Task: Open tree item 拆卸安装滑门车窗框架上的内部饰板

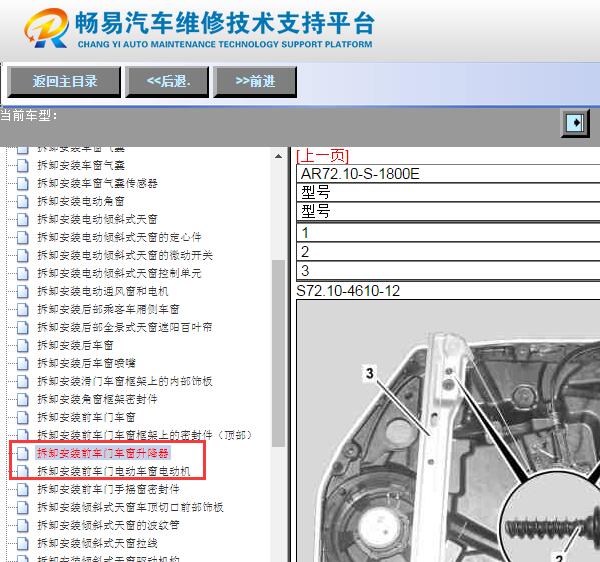Action: pyautogui.click(x=125, y=381)
